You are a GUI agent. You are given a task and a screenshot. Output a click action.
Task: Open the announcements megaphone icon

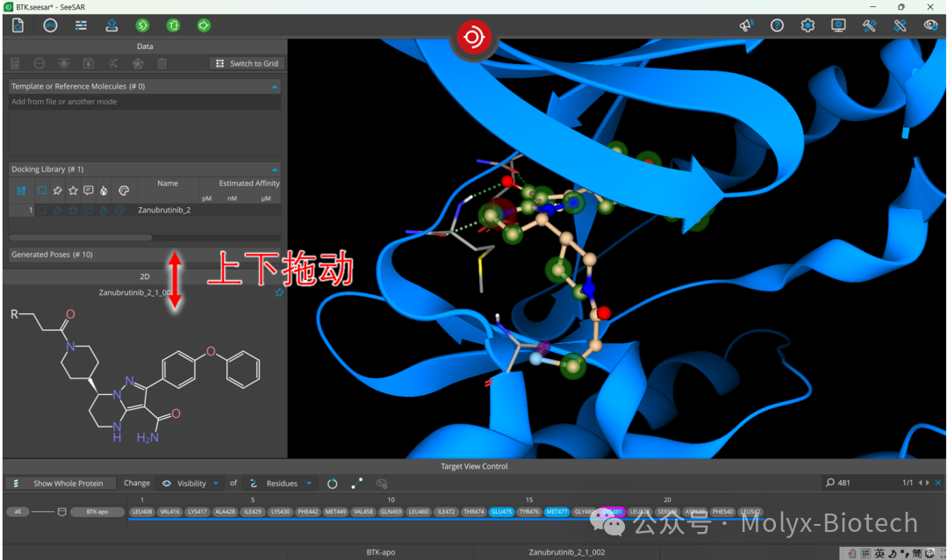tap(746, 25)
